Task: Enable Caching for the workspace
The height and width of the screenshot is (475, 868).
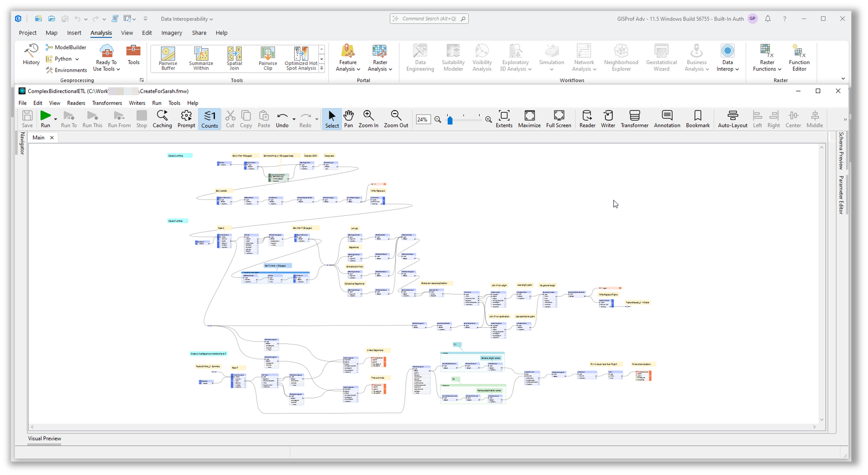Action: pyautogui.click(x=162, y=119)
